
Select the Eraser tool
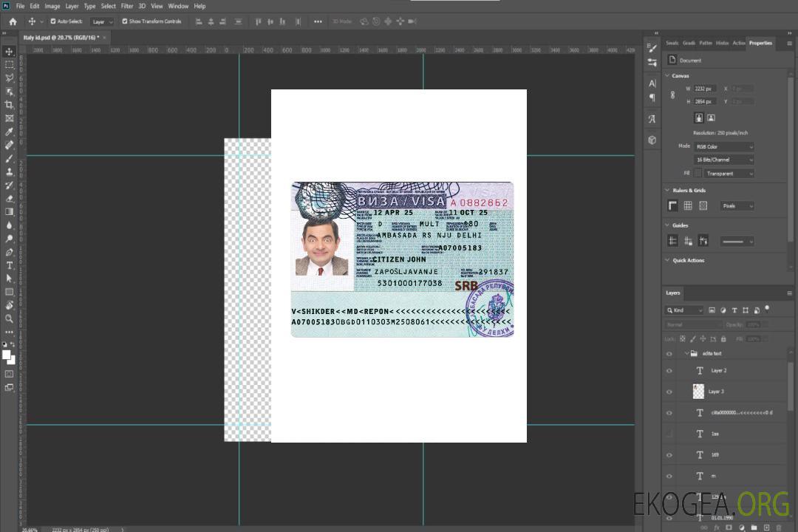pyautogui.click(x=9, y=199)
